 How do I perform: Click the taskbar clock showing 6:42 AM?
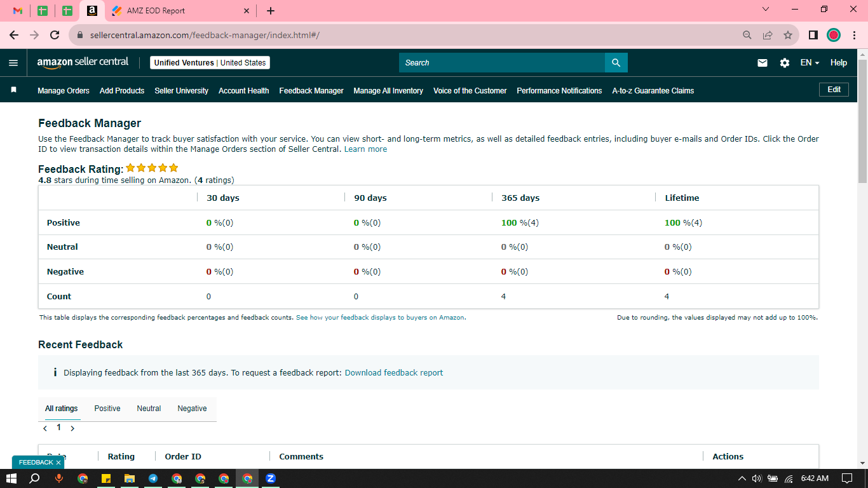(815, 478)
